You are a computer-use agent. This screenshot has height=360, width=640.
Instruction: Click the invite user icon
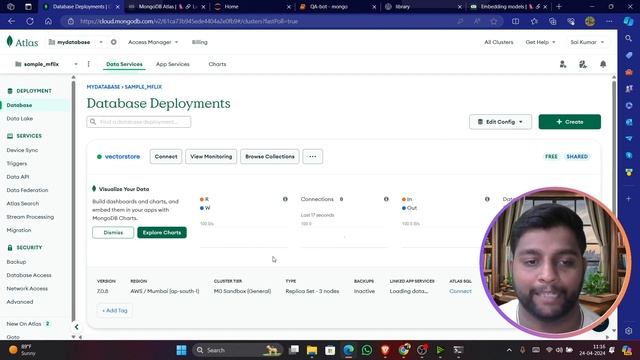(x=563, y=64)
